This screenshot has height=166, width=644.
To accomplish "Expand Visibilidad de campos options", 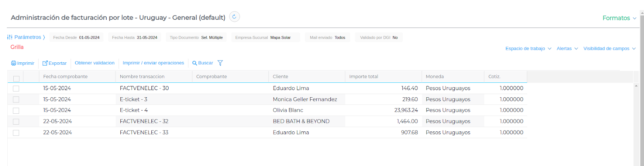I will [609, 49].
